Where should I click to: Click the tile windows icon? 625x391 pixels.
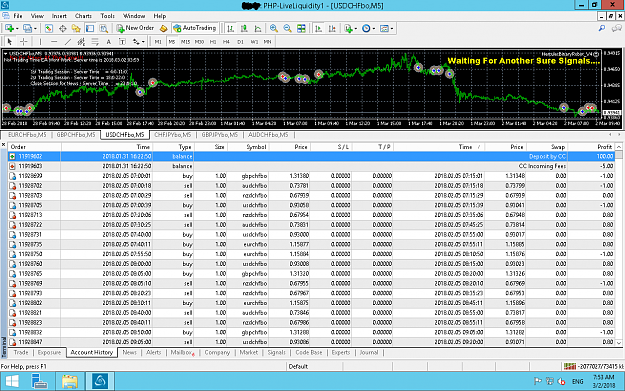click(301, 28)
